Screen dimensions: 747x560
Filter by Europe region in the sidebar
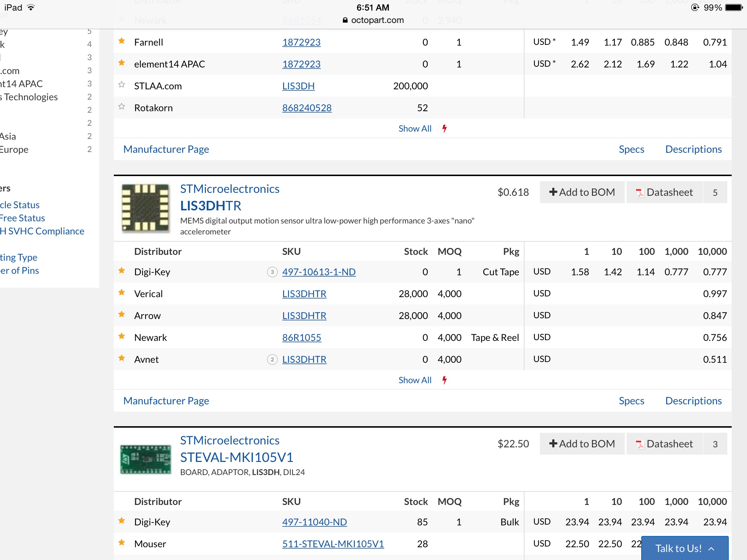[14, 149]
